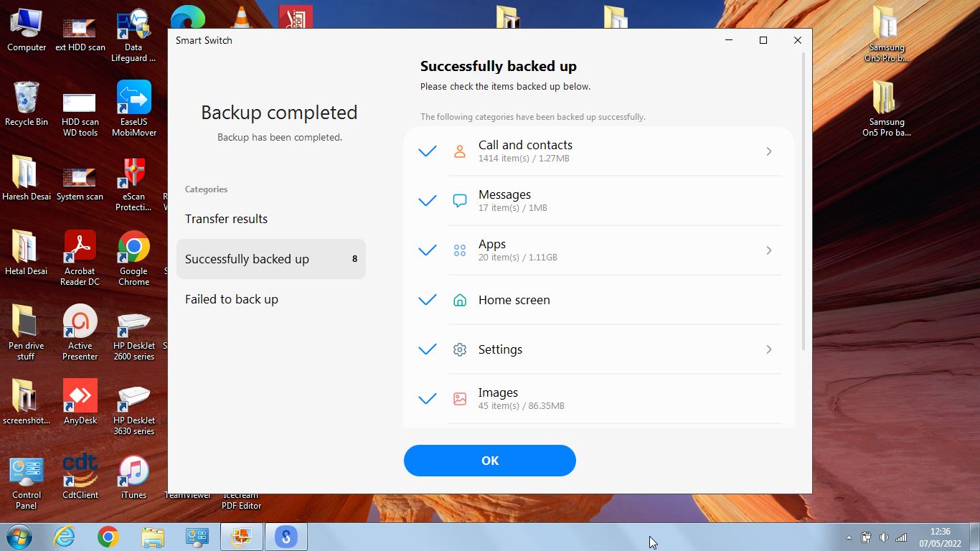Select the Control Panel desktop icon

coord(27,484)
